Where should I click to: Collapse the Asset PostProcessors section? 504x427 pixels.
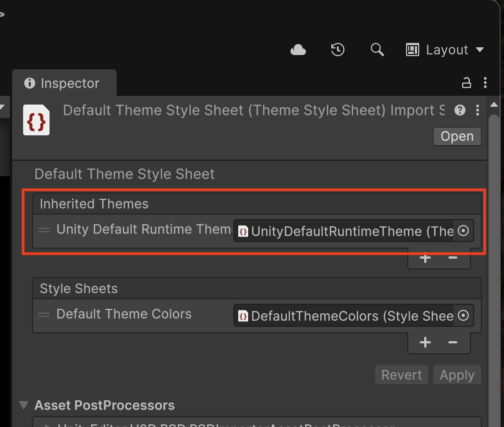click(x=24, y=406)
